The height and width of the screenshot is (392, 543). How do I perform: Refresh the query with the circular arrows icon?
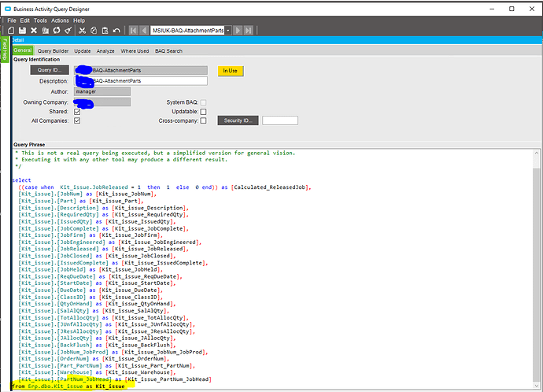click(x=57, y=31)
